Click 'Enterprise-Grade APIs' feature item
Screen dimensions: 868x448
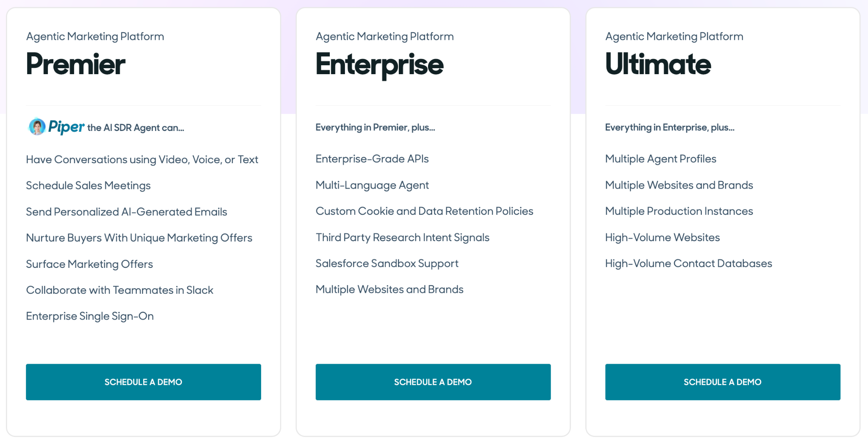point(372,159)
